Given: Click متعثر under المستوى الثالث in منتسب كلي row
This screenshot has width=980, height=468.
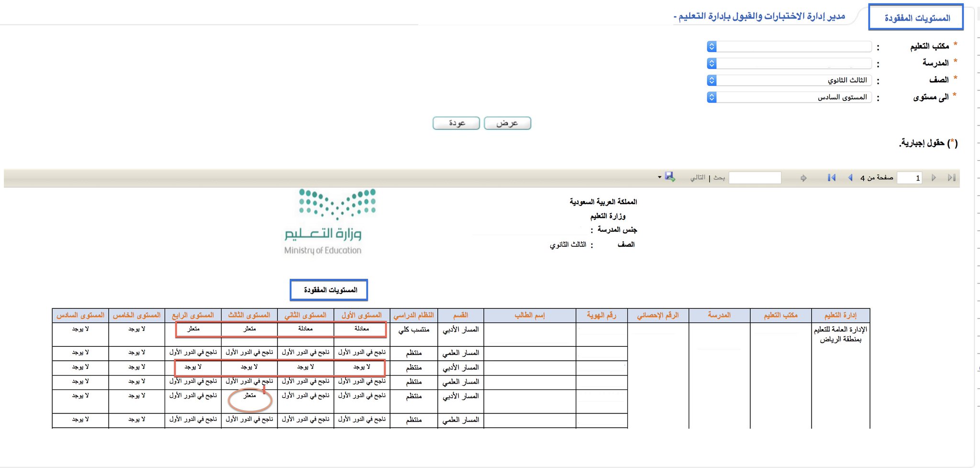Looking at the screenshot, I should coord(249,329).
